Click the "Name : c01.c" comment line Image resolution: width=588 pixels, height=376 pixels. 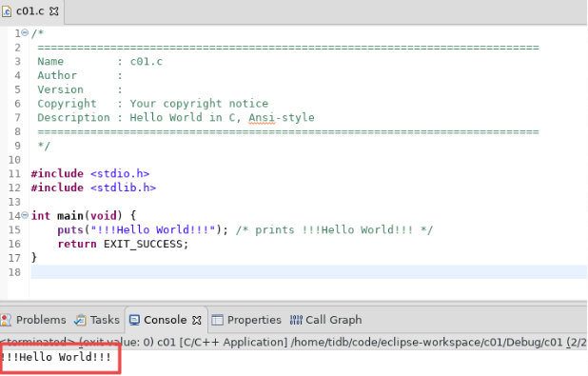click(x=100, y=62)
